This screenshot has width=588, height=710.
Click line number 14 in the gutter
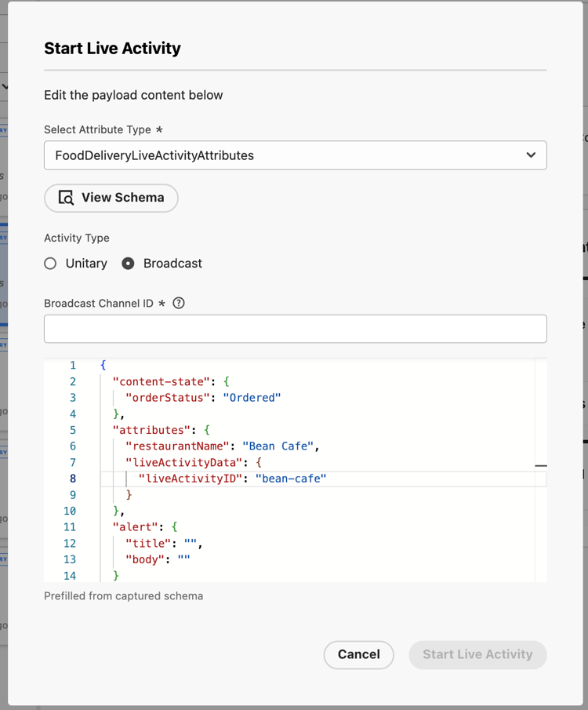click(x=70, y=576)
